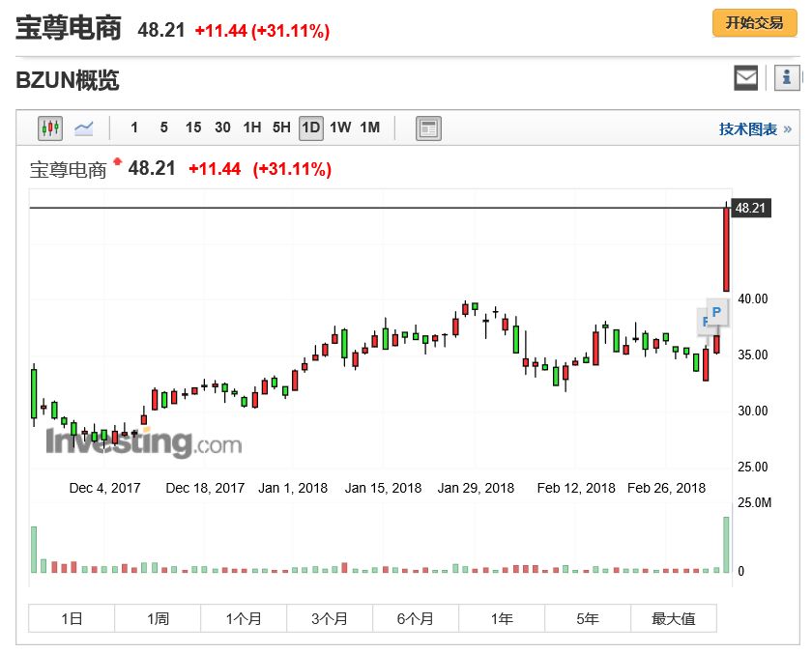Toggle the 1D interval button

[x=310, y=128]
